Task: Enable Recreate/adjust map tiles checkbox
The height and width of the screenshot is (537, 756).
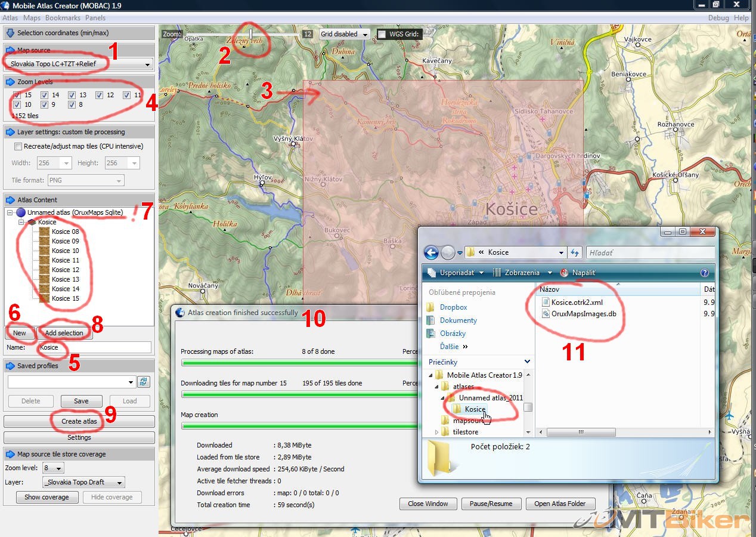Action: click(18, 146)
